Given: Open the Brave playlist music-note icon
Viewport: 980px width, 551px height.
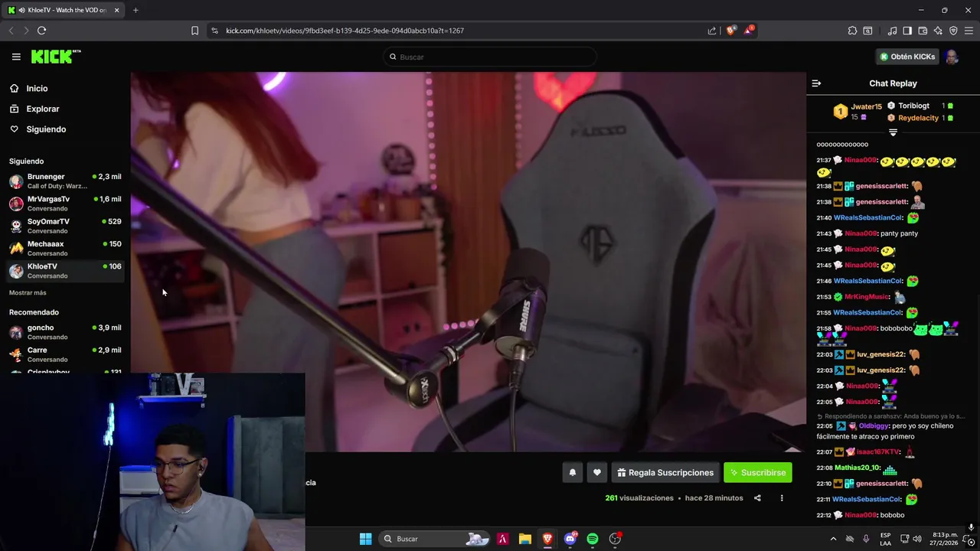Looking at the screenshot, I should click(892, 31).
